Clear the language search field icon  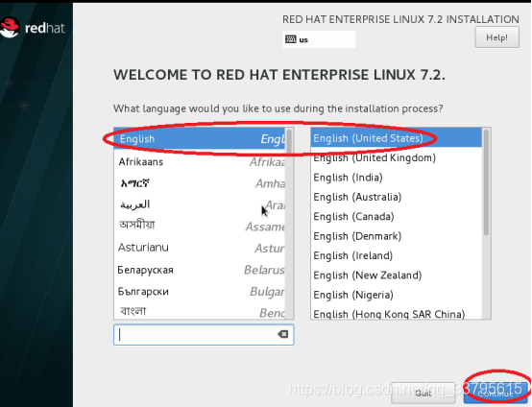[282, 334]
